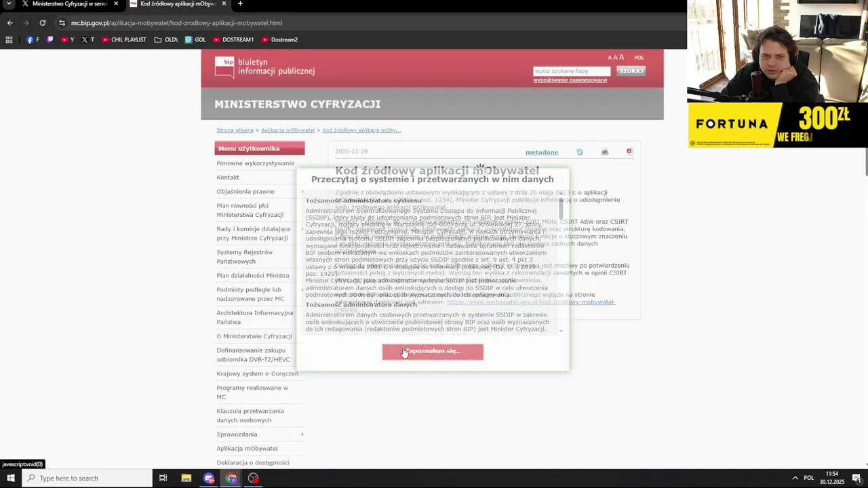This screenshot has height=488, width=868.
Task: Expand Podmioty podległe lub nadzorowane submenu arrow
Action: coord(302,290)
